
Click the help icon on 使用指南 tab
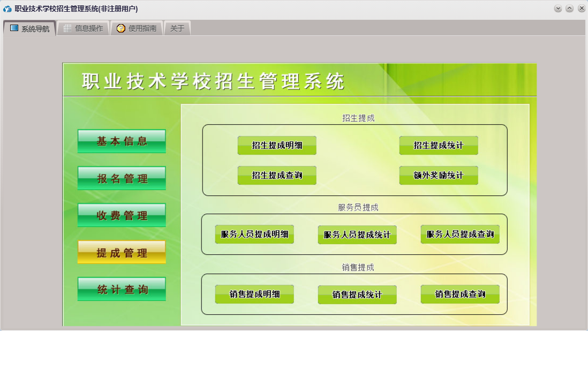[120, 28]
